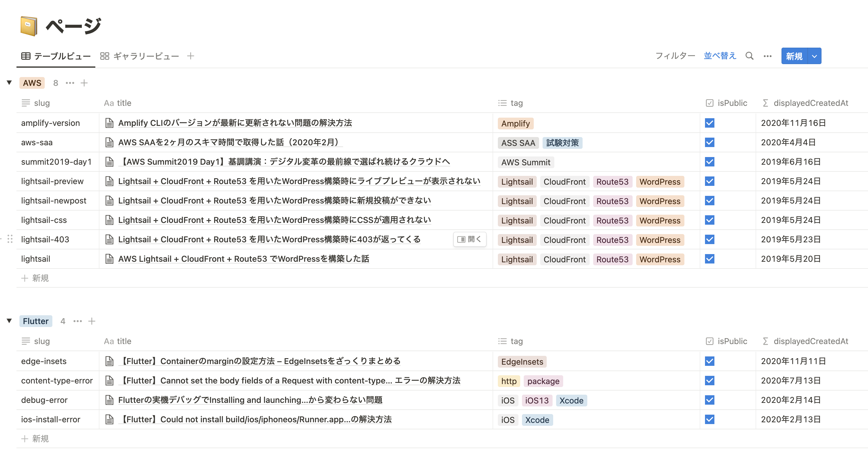
Task: Toggle isPublic checkbox for lightsail-403
Action: coord(710,239)
